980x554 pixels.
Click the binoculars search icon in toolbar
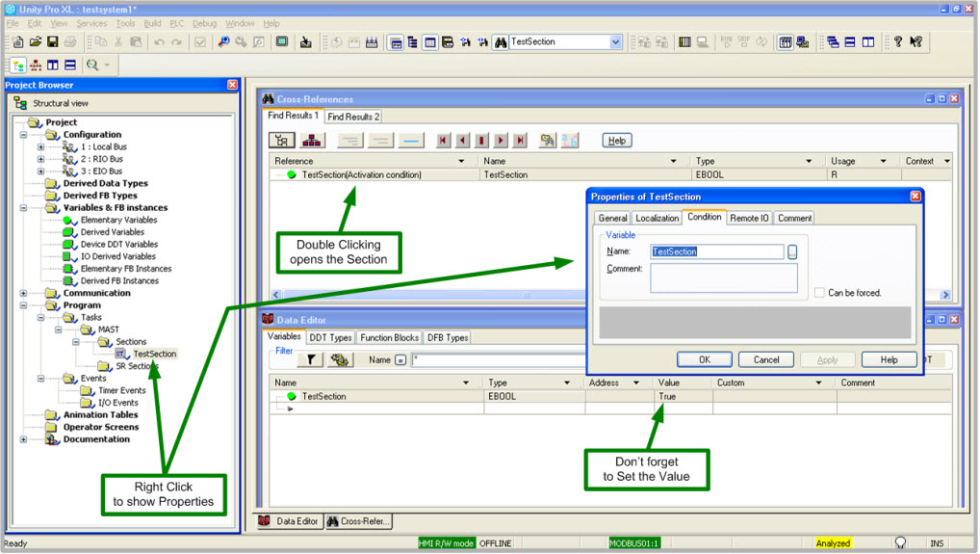coord(501,41)
